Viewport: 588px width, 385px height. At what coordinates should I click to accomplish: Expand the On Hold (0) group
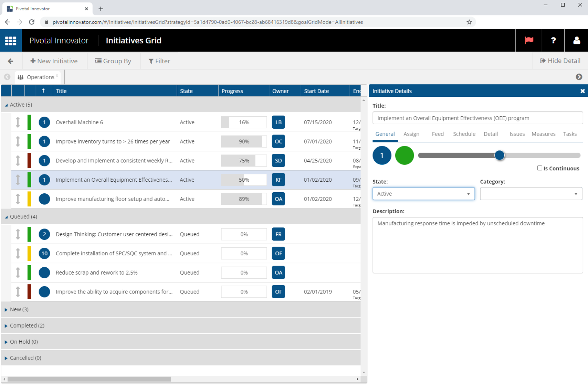(x=6, y=342)
